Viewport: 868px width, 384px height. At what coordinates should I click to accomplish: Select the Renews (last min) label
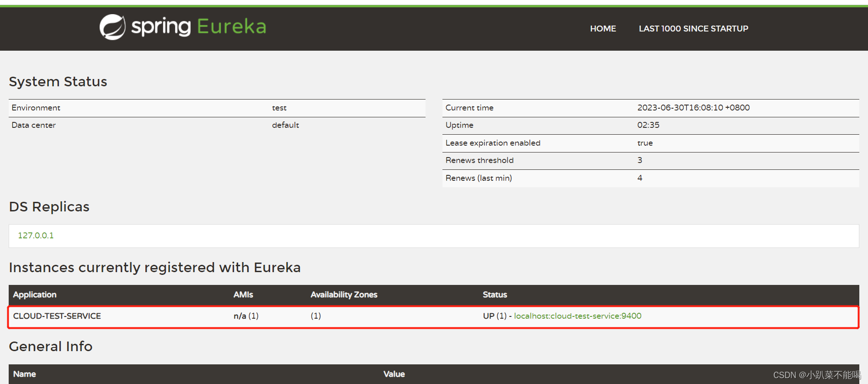tap(479, 178)
